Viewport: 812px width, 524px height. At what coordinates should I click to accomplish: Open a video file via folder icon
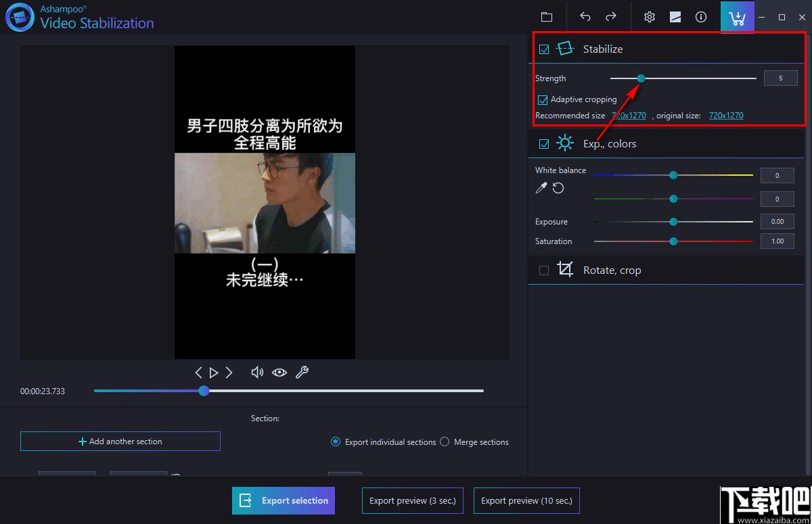[547, 17]
